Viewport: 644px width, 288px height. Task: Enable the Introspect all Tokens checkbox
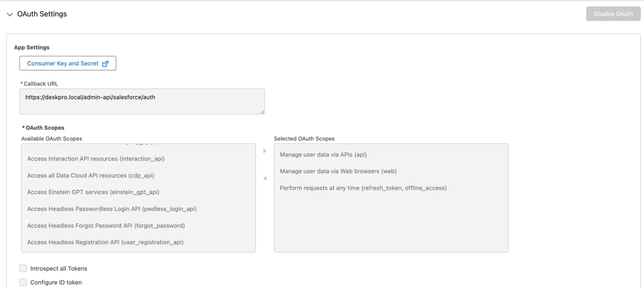coord(23,268)
